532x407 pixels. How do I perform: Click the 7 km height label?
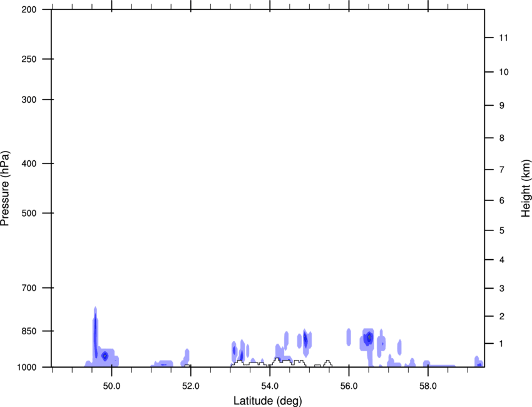(501, 170)
